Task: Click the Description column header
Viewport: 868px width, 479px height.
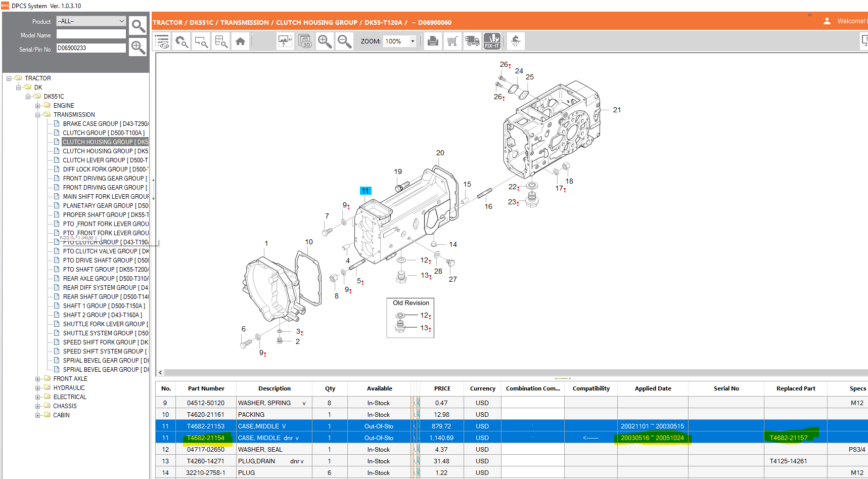Action: click(x=275, y=388)
